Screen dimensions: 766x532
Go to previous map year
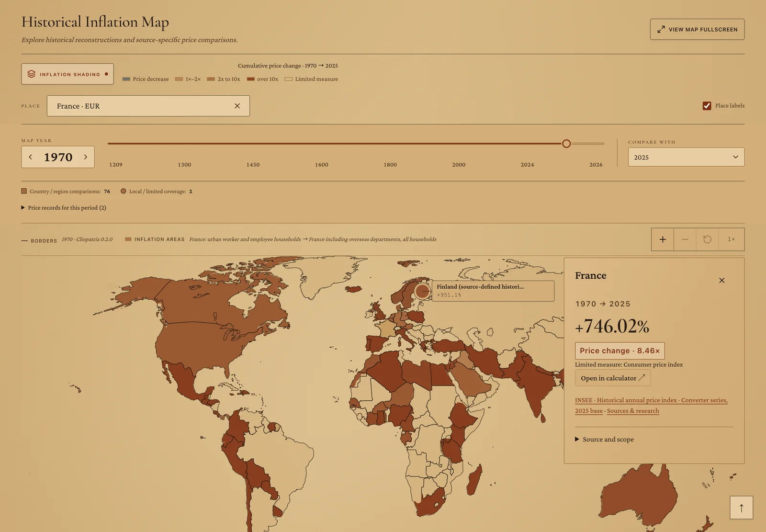pos(31,157)
